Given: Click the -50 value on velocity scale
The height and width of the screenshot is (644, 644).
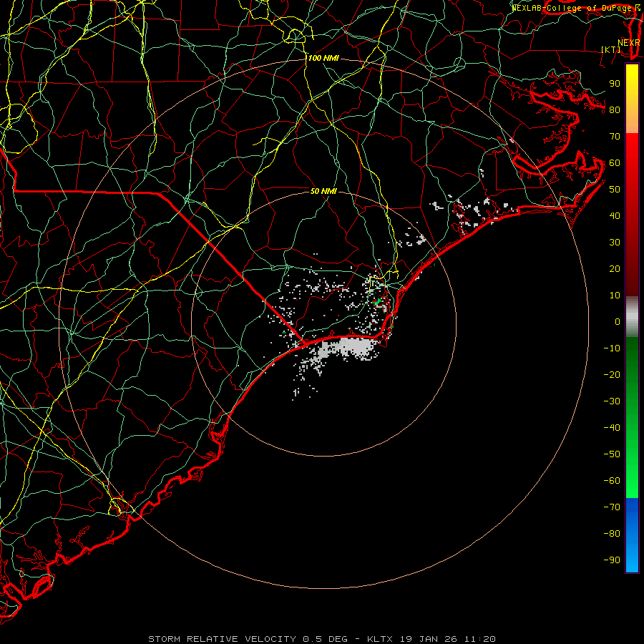Looking at the screenshot, I should pyautogui.click(x=612, y=454).
